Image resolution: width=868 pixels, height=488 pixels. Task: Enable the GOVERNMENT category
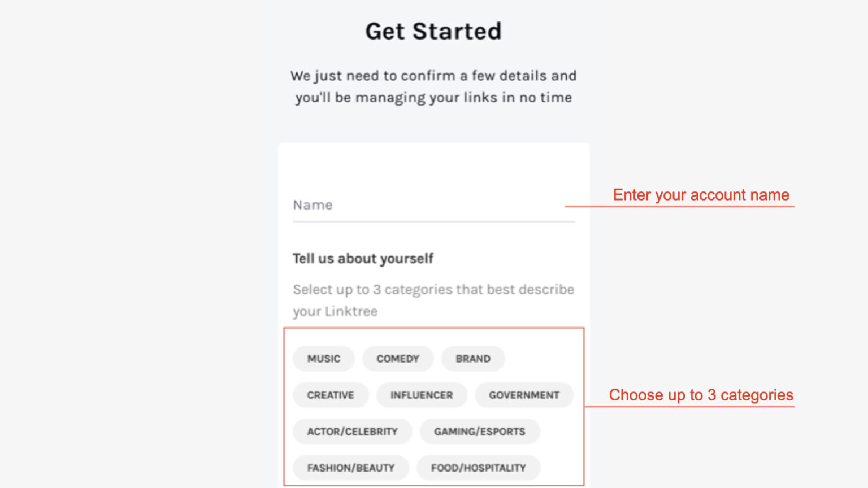(x=524, y=395)
